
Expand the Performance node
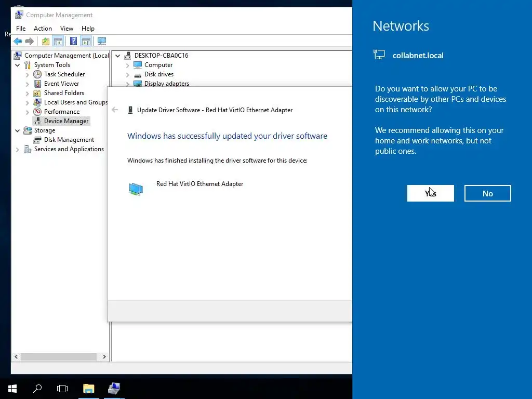[x=28, y=112]
